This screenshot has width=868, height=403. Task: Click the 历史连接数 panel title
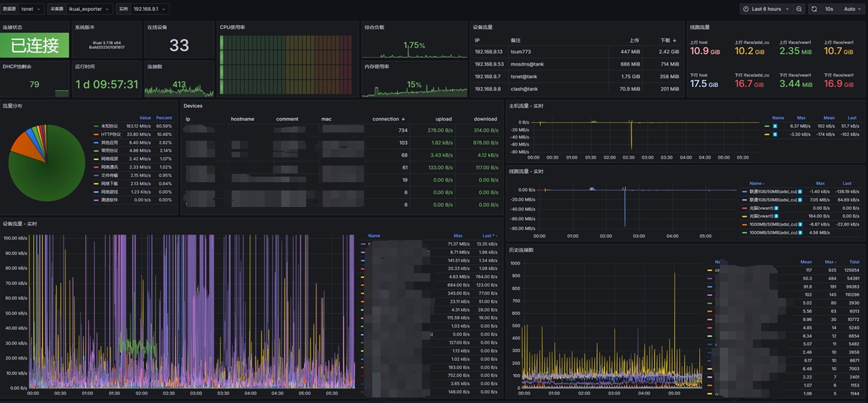(x=521, y=250)
